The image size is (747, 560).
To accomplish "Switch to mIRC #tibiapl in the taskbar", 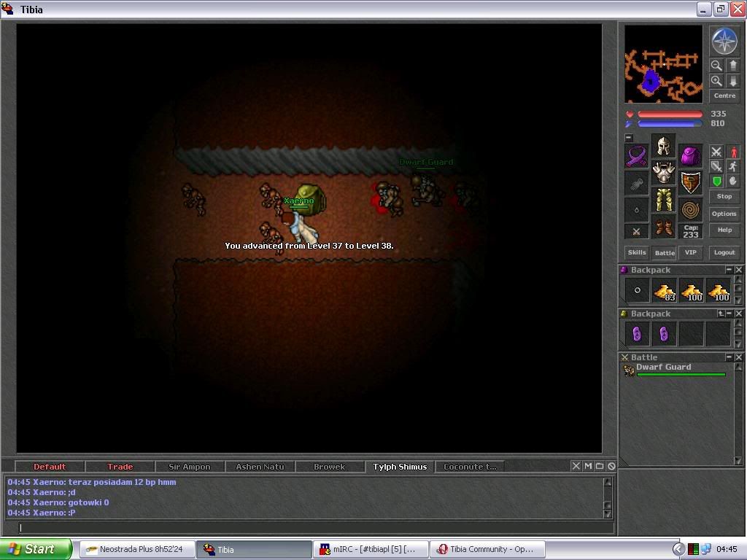I will pos(370,550).
